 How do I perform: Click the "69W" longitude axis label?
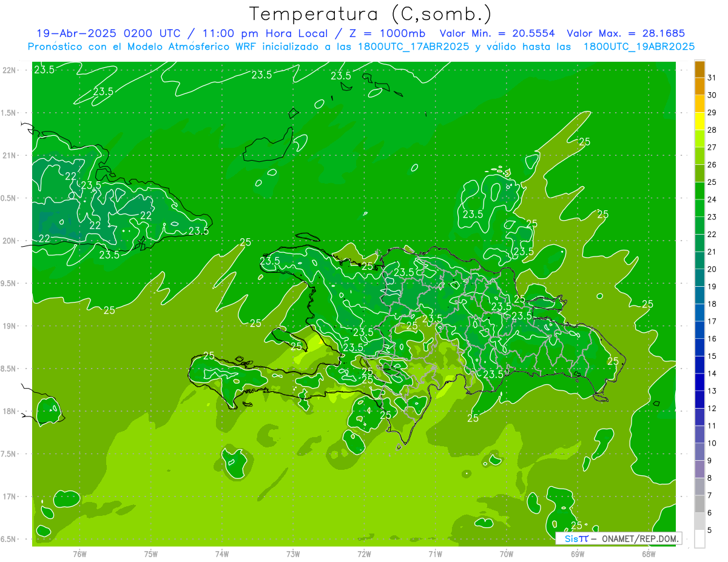(x=578, y=554)
